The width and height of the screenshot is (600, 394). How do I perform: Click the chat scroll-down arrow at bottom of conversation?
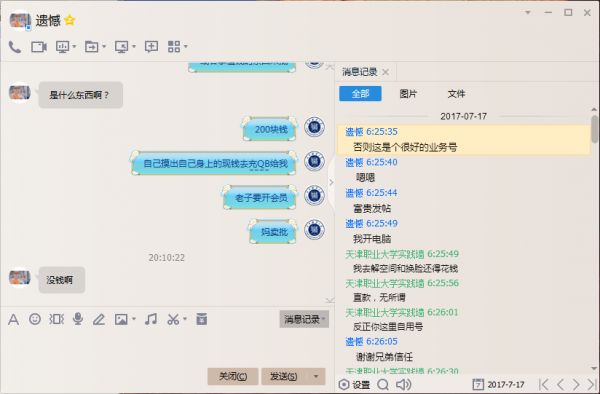point(329,300)
